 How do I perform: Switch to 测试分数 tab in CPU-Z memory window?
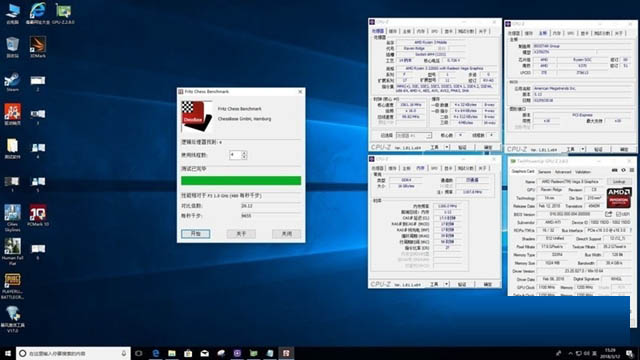(466, 168)
